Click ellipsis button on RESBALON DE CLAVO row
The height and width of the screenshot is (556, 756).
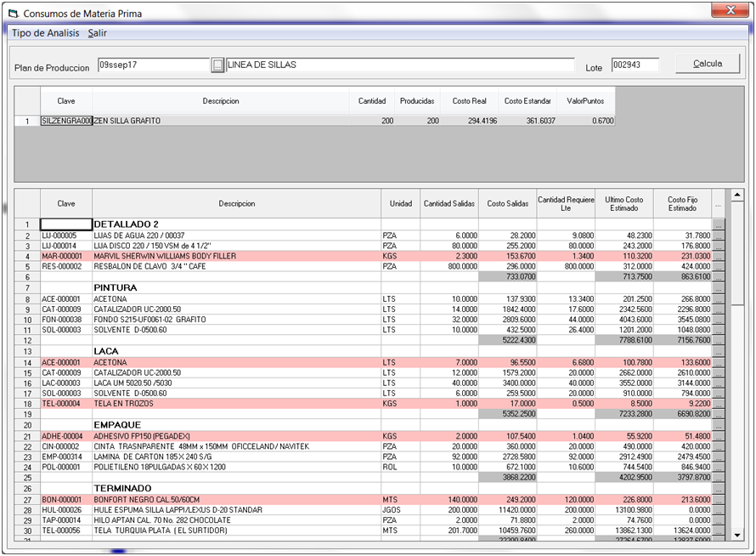719,266
